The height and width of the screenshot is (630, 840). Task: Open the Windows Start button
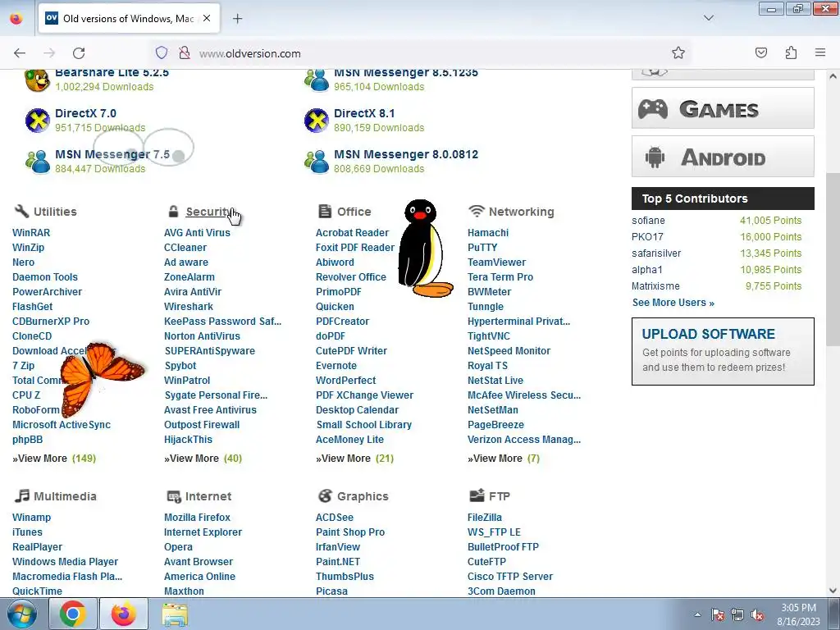(x=21, y=614)
